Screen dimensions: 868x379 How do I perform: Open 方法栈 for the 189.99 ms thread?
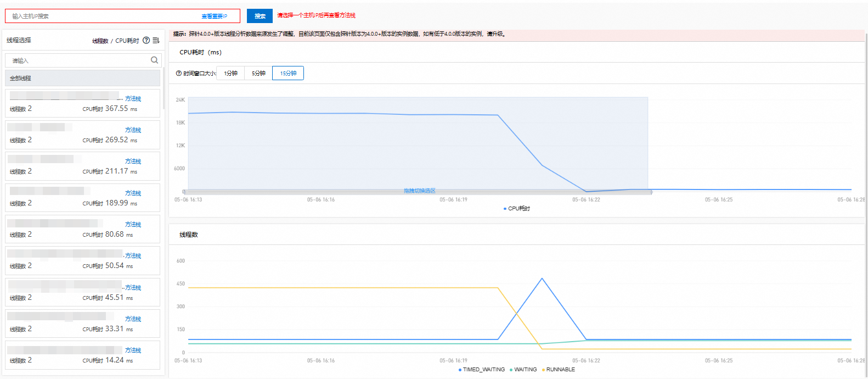[x=133, y=193]
